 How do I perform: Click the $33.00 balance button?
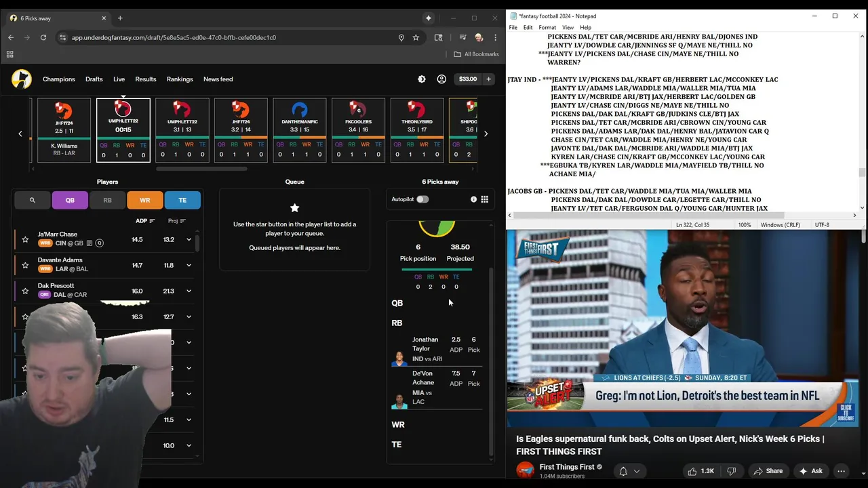point(468,79)
